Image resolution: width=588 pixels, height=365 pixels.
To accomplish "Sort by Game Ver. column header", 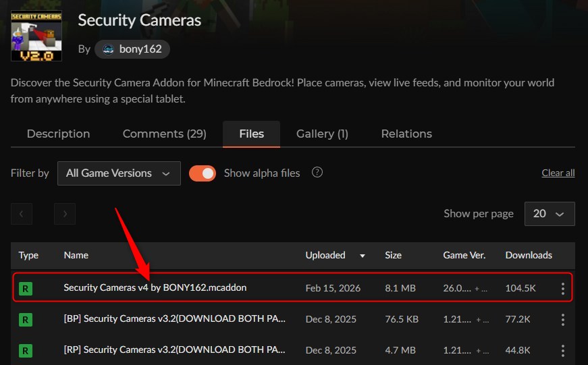I will 464,255.
